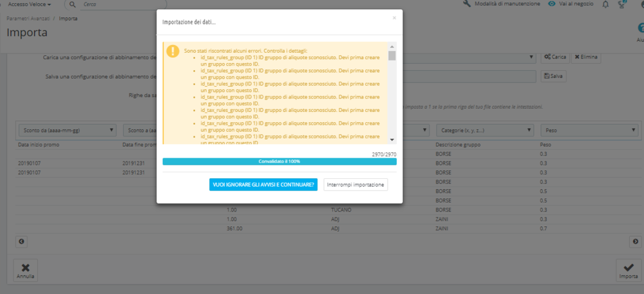Click the configuration name field beside Salva
Image resolution: width=644 pixels, height=294 pixels.
point(469,77)
